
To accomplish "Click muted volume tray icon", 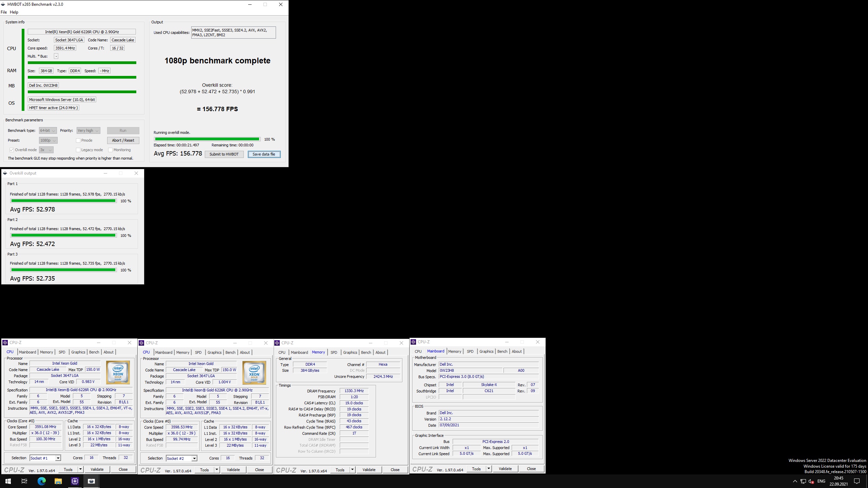I will (x=811, y=481).
